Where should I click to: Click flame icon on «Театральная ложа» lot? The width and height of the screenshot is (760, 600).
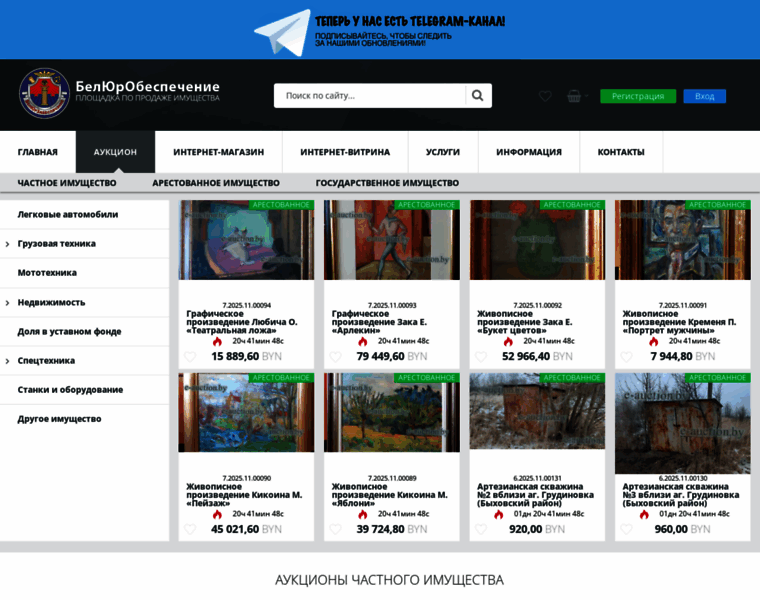(x=217, y=342)
